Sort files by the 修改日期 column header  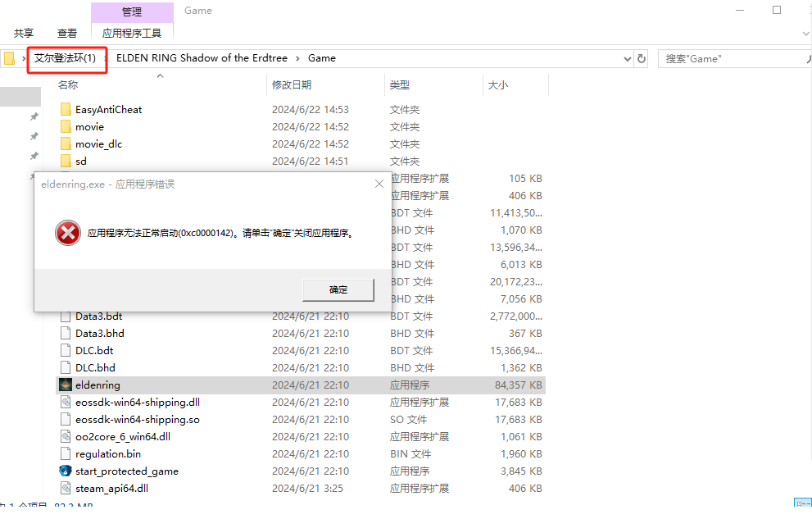[292, 84]
